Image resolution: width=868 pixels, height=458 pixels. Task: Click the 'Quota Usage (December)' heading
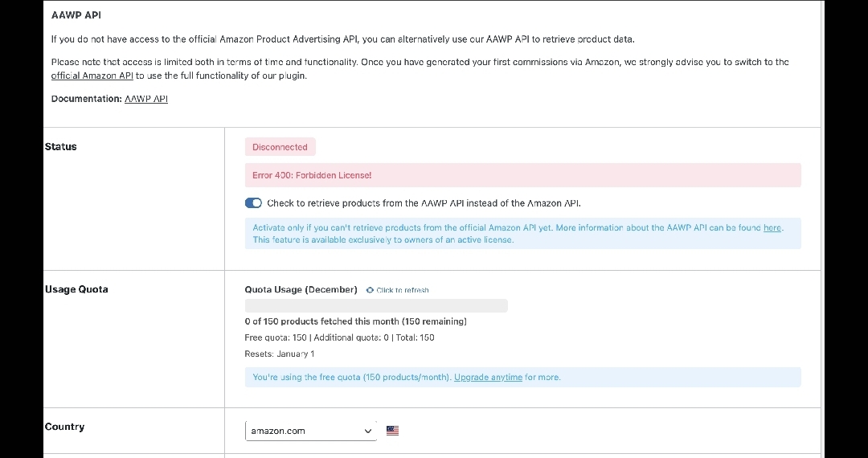pyautogui.click(x=301, y=289)
